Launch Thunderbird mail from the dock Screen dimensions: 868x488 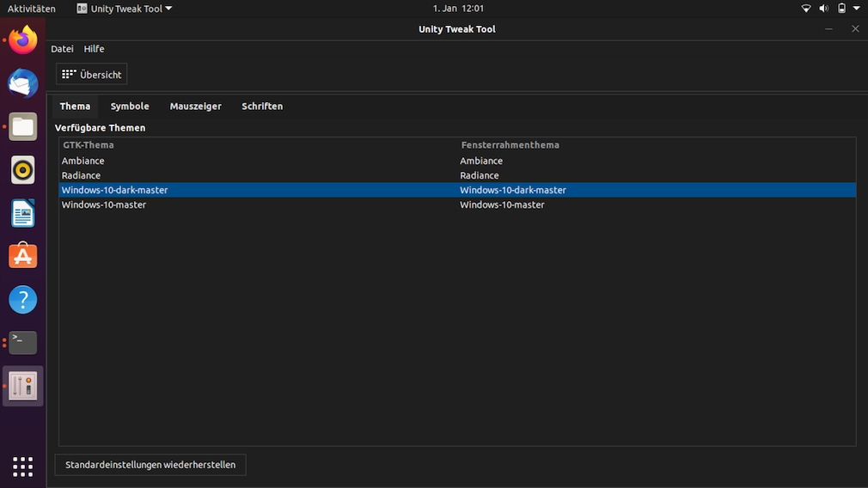[x=23, y=83]
